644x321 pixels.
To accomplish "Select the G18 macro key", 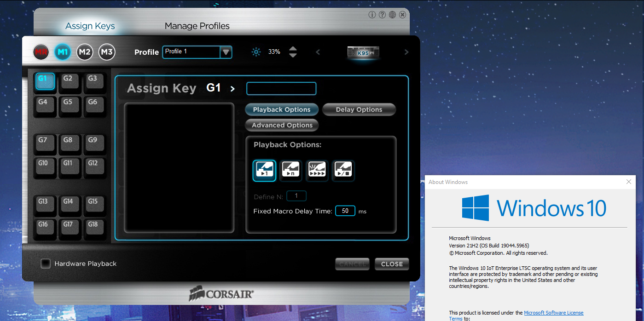I will [94, 228].
